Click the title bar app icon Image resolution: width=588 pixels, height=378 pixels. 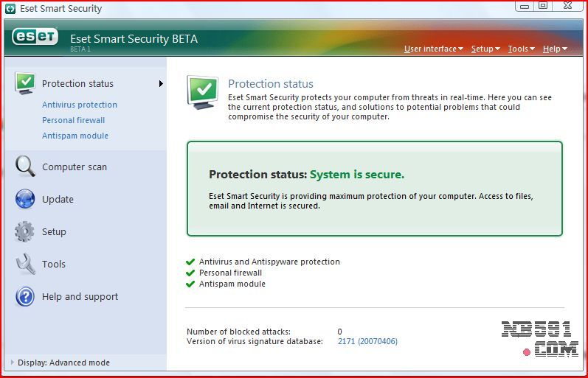9,9
